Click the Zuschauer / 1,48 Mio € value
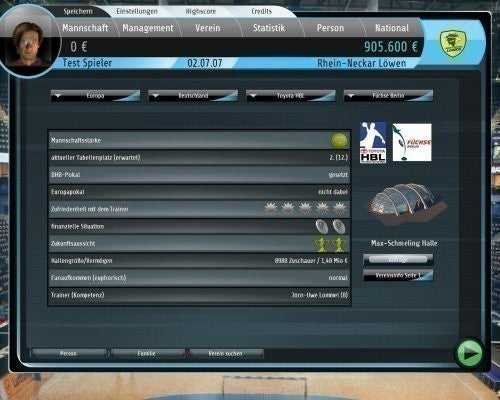 [311, 261]
